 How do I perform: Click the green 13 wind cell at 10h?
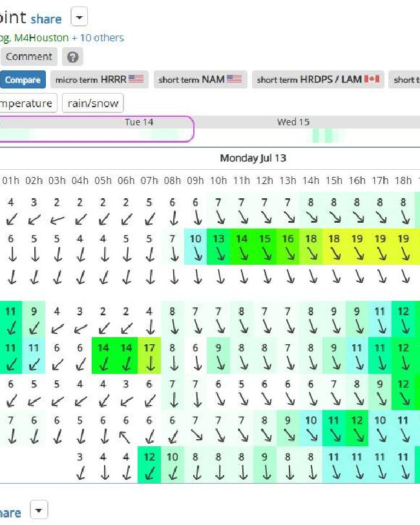click(218, 247)
